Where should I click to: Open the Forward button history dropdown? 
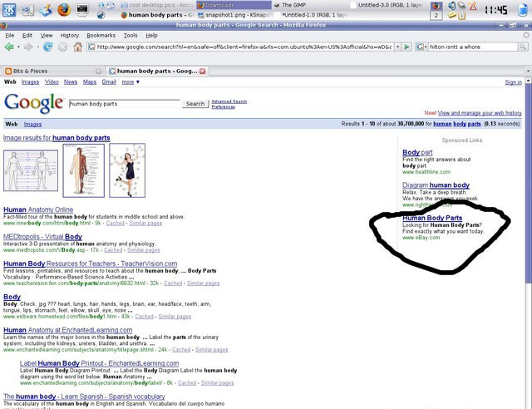pos(37,47)
